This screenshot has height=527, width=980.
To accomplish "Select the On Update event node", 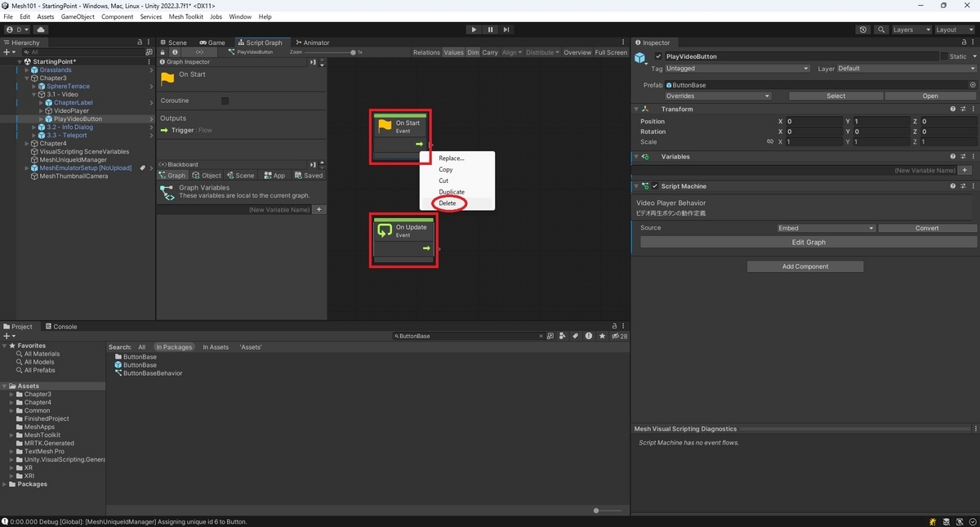I will coord(405,239).
